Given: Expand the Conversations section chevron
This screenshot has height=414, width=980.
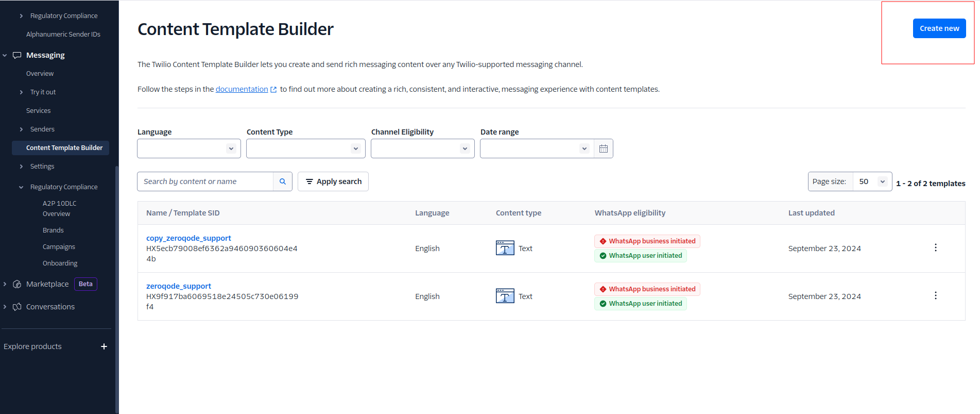Looking at the screenshot, I should [5, 307].
